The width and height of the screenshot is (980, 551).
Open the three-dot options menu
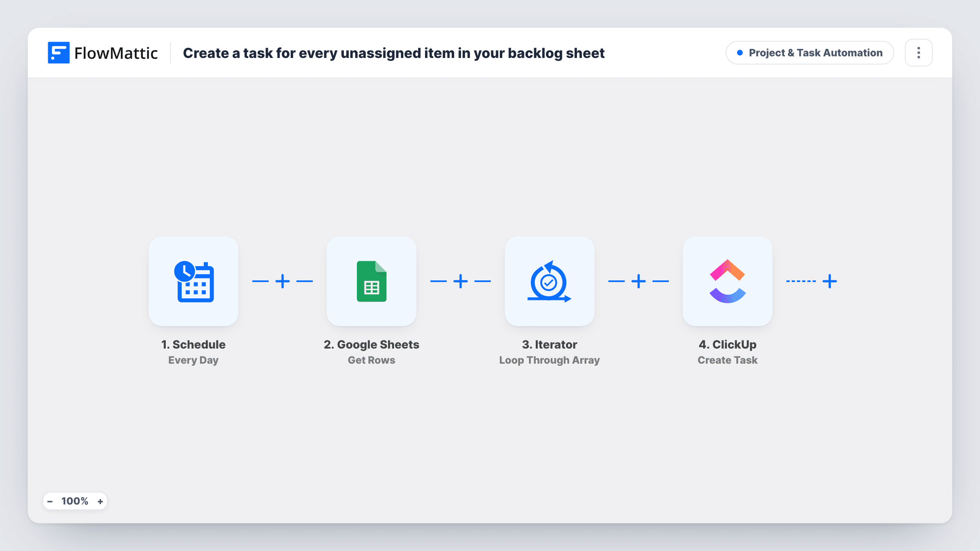tap(919, 53)
